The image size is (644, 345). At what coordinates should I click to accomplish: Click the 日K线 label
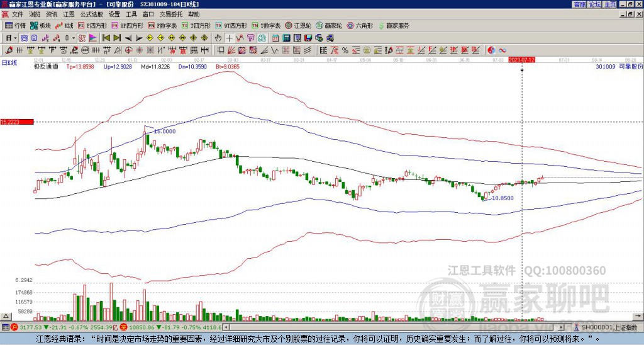[x=9, y=63]
